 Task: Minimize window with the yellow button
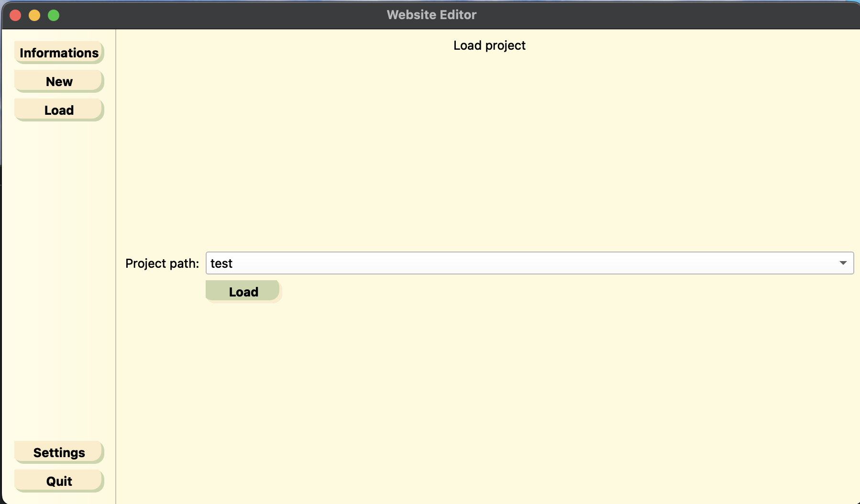(x=34, y=15)
